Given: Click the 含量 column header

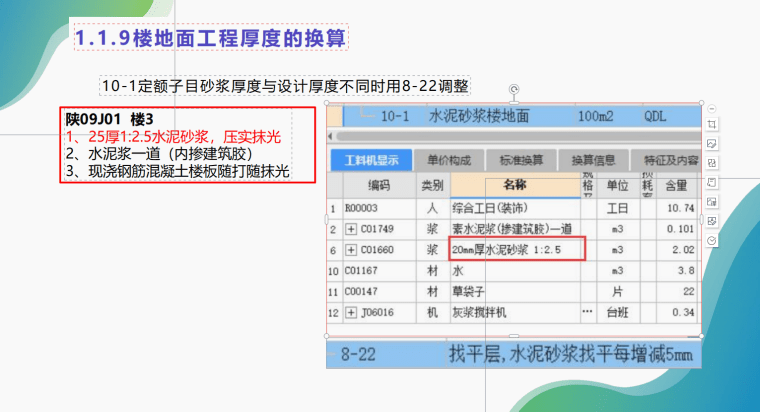Looking at the screenshot, I should (x=676, y=185).
